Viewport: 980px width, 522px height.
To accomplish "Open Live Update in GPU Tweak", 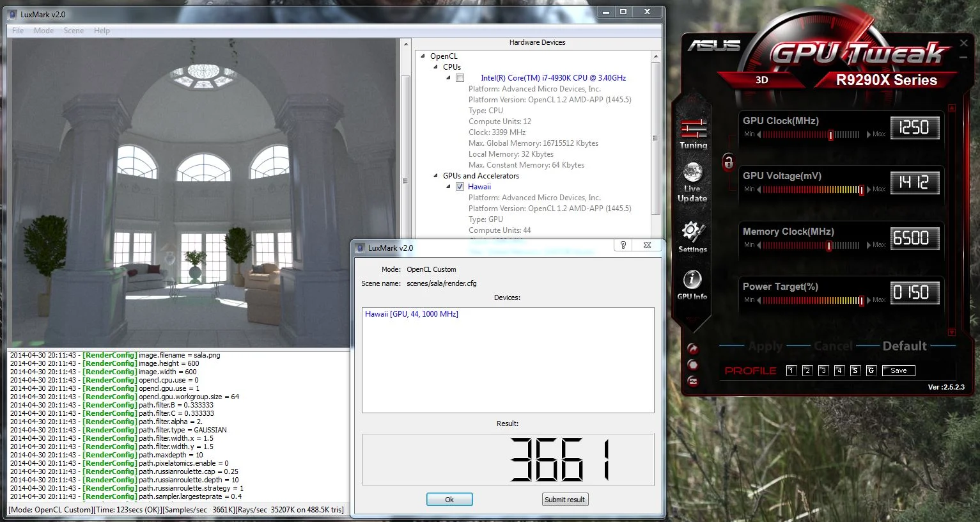I will tap(692, 182).
